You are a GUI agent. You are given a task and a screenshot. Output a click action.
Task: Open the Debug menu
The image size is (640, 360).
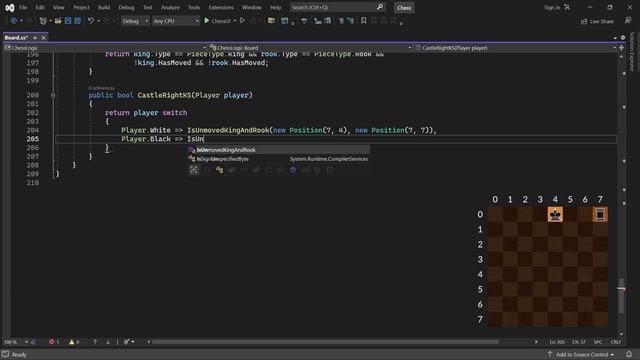126,7
